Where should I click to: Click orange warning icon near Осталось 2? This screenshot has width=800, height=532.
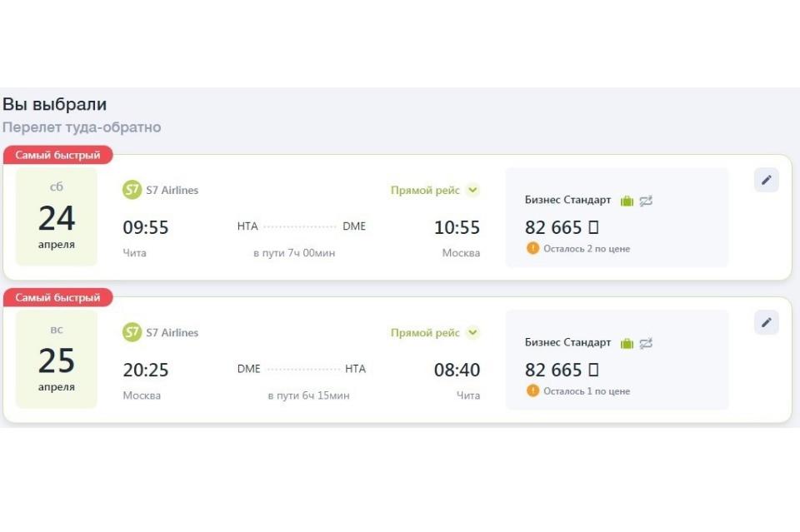[x=532, y=248]
